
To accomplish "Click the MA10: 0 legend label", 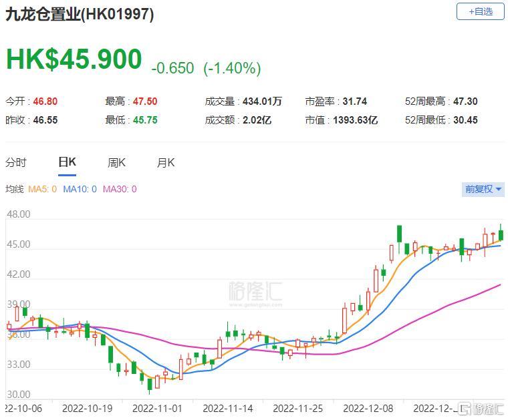I will tap(80, 189).
